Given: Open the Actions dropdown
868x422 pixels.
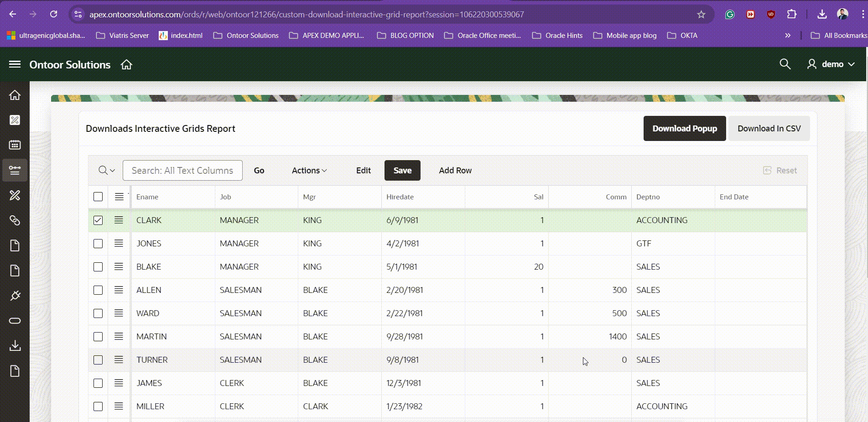Looking at the screenshot, I should coord(309,170).
